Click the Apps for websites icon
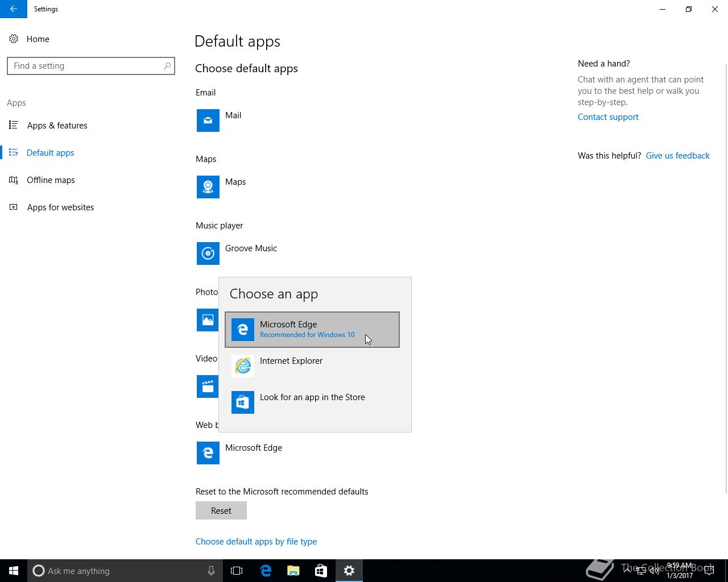The height and width of the screenshot is (582, 728). point(14,207)
